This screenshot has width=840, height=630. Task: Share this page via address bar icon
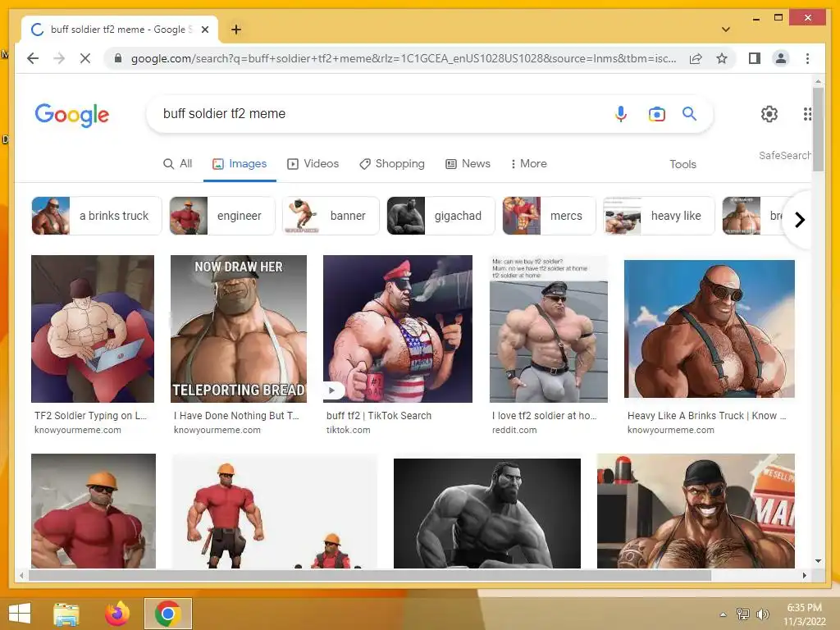coord(696,58)
